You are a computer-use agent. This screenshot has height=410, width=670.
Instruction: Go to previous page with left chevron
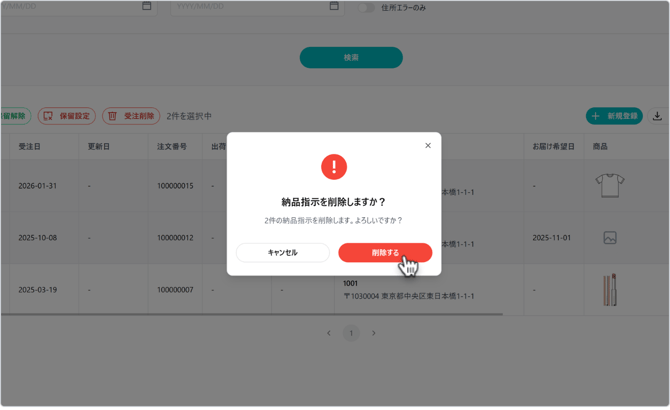329,333
